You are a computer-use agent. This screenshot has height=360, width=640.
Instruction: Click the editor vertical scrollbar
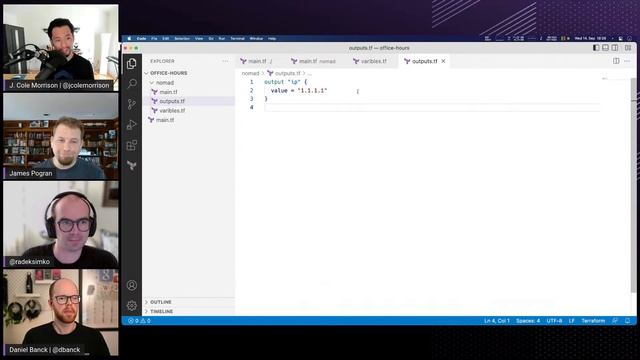point(633,184)
